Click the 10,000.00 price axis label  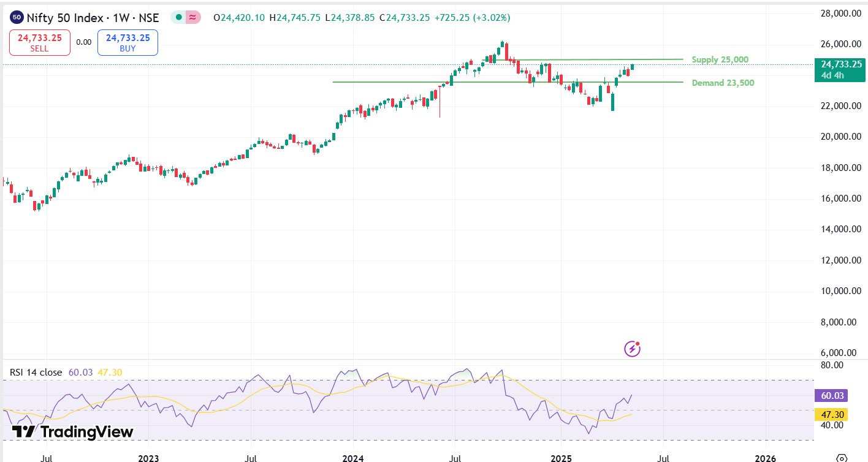842,291
